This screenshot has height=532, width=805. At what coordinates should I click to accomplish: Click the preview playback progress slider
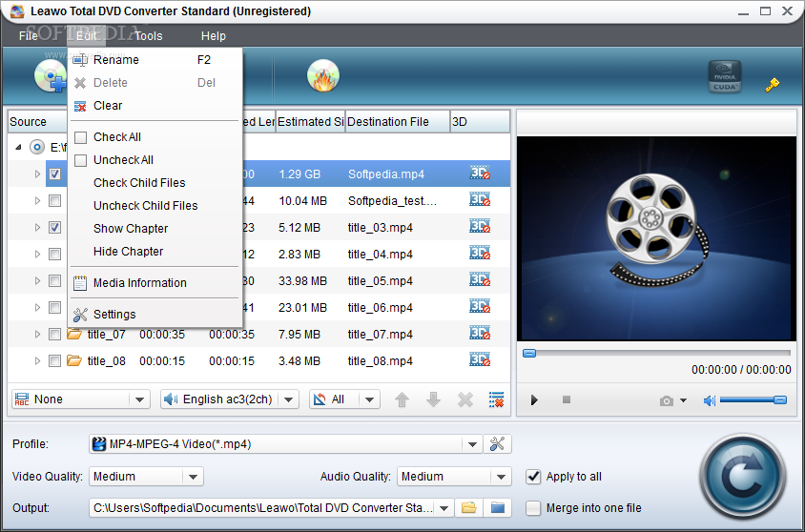click(x=656, y=353)
